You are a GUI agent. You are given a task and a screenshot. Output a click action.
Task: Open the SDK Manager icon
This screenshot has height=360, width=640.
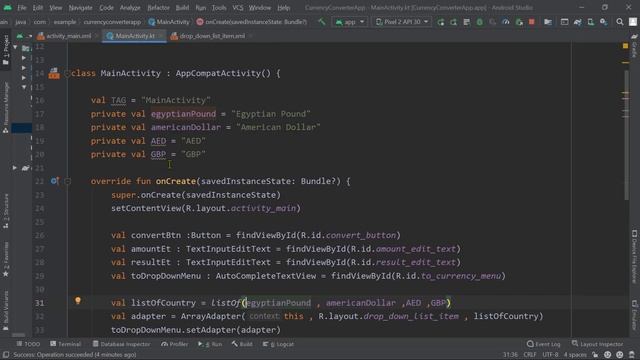coord(604,22)
